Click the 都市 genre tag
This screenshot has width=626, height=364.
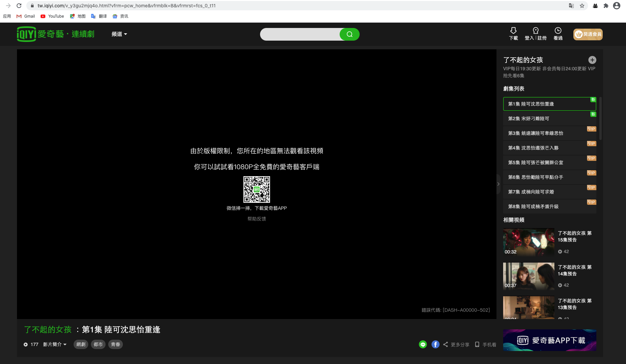(98, 344)
